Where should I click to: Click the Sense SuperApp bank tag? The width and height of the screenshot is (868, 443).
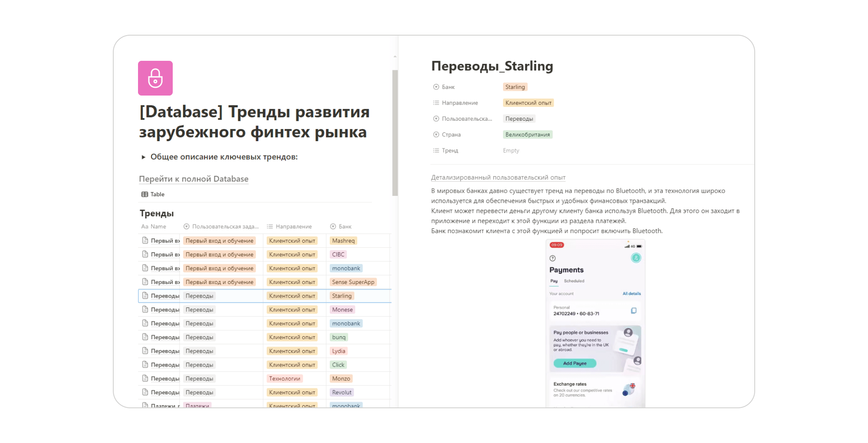[353, 282]
